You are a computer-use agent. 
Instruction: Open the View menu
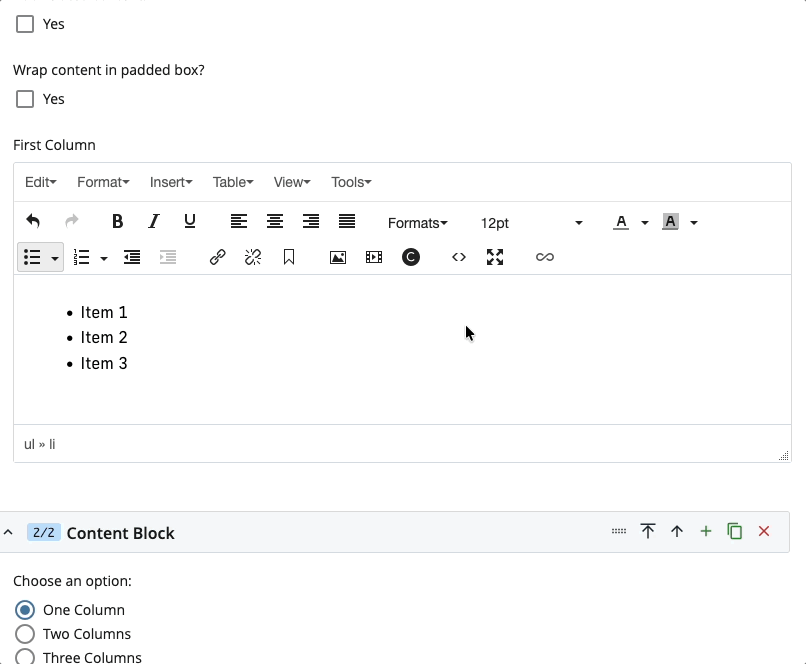click(x=292, y=182)
